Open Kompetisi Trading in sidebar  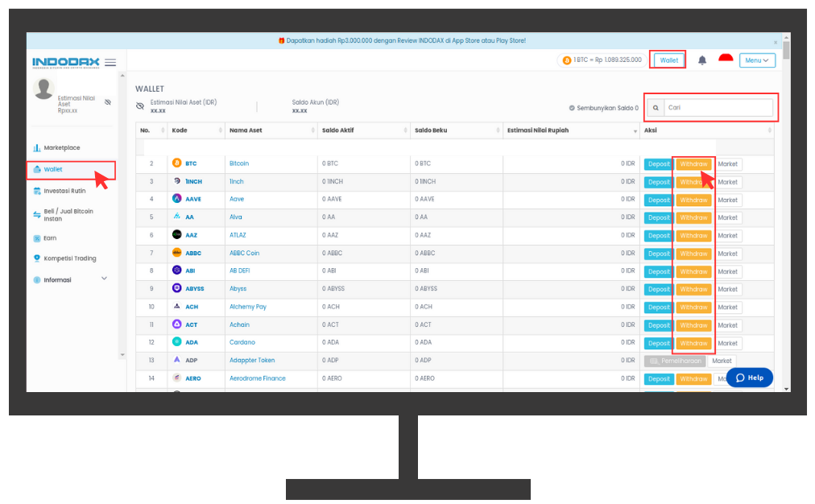(69, 258)
